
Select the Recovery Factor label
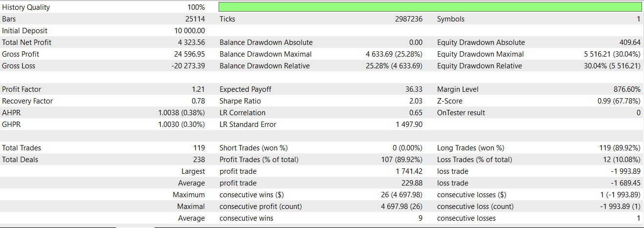tap(27, 101)
